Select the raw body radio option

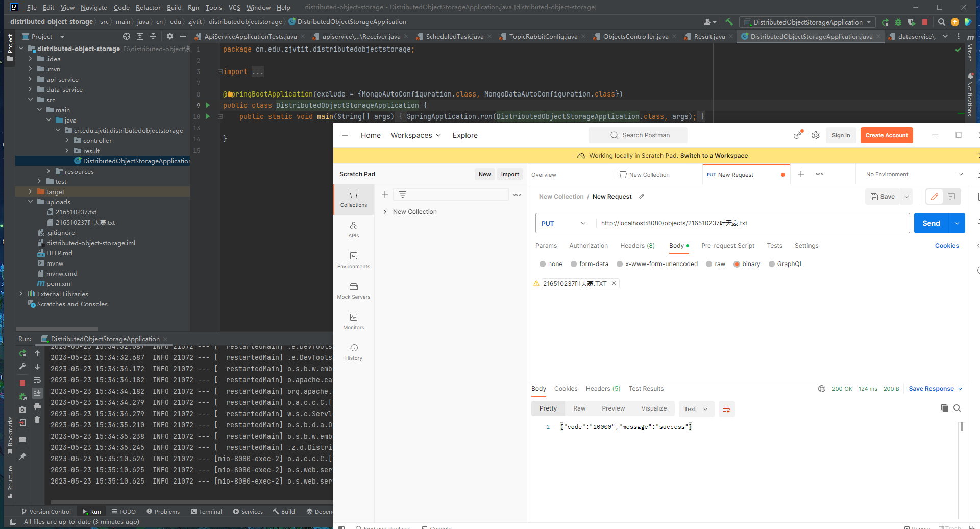coord(709,264)
